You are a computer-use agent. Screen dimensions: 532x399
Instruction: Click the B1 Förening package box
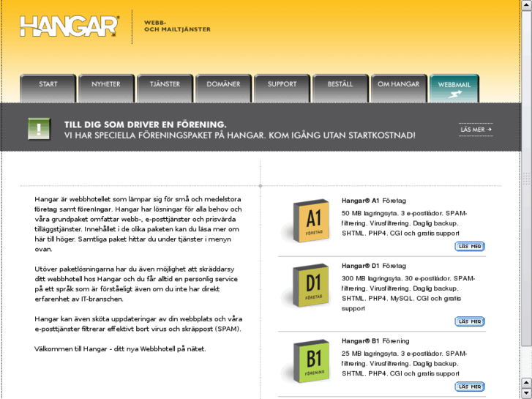pyautogui.click(x=312, y=361)
